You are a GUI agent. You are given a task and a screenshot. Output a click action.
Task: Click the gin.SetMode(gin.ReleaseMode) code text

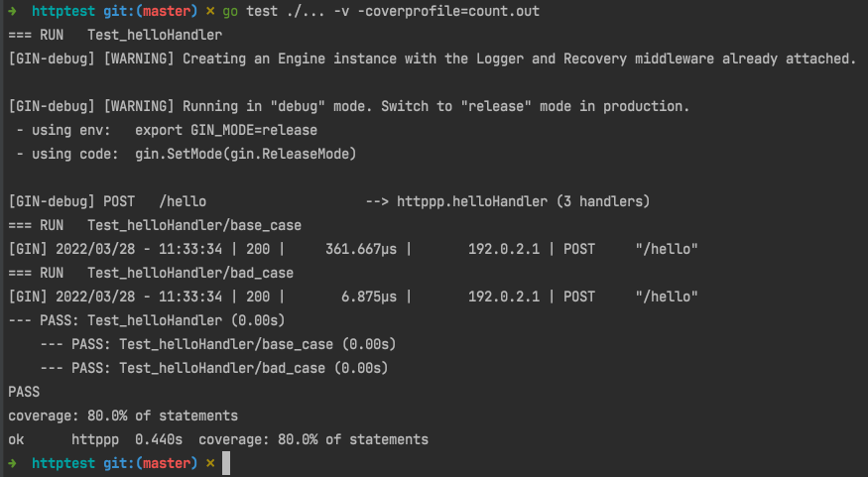[245, 154]
